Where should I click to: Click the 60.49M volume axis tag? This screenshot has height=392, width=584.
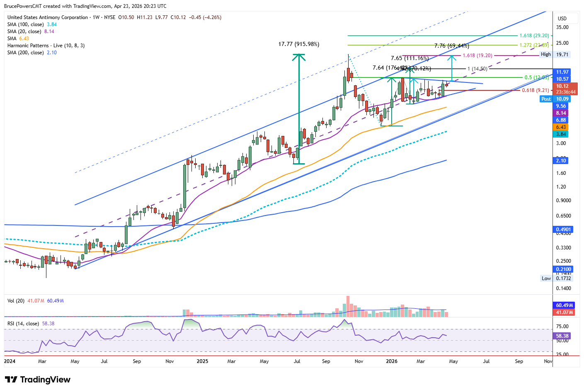click(x=565, y=305)
